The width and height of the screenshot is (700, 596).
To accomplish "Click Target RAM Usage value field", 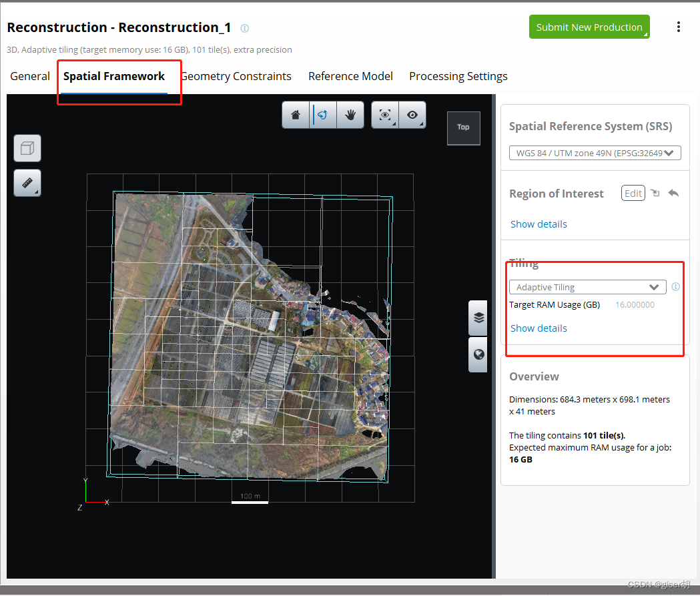I will (x=635, y=305).
